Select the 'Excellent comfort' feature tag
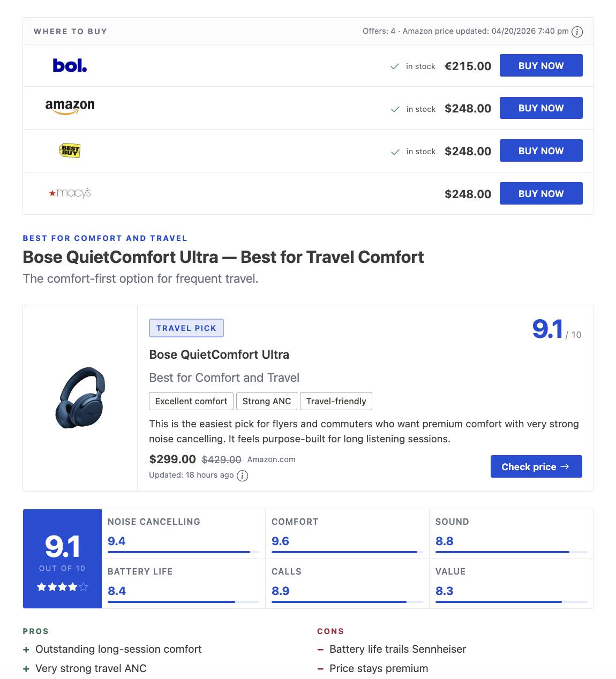Screen dimensions: 616x679 pyautogui.click(x=191, y=401)
